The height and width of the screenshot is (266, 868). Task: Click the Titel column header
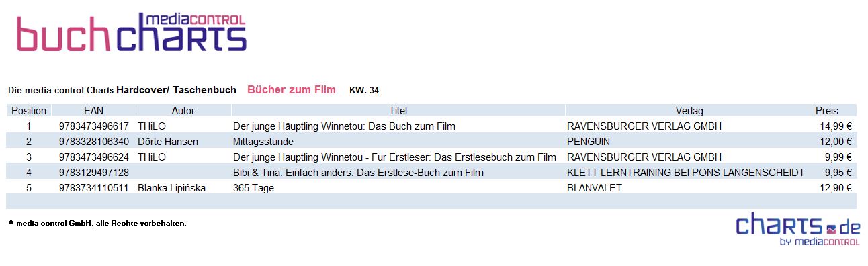[x=398, y=111]
